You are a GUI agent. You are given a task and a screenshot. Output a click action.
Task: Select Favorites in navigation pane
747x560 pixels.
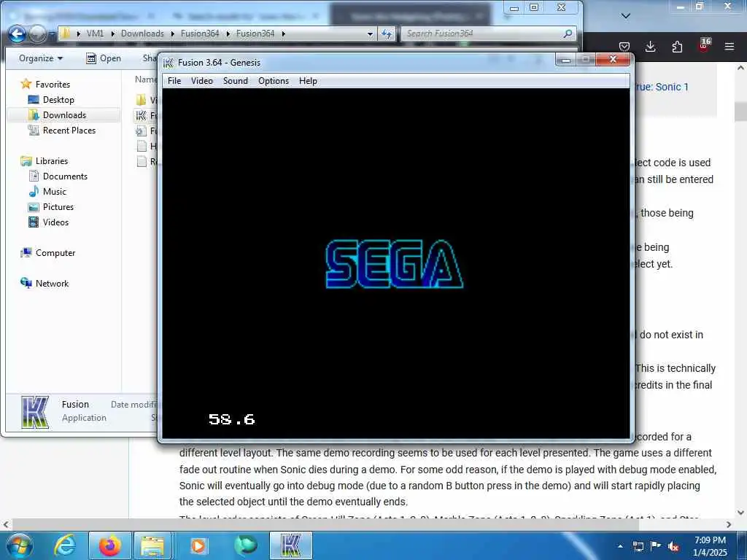pyautogui.click(x=53, y=85)
